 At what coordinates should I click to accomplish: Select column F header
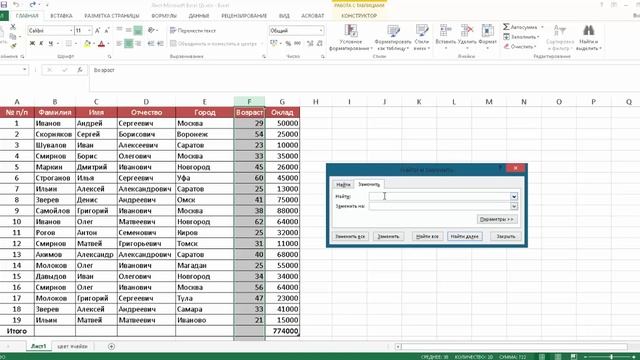[x=249, y=102]
